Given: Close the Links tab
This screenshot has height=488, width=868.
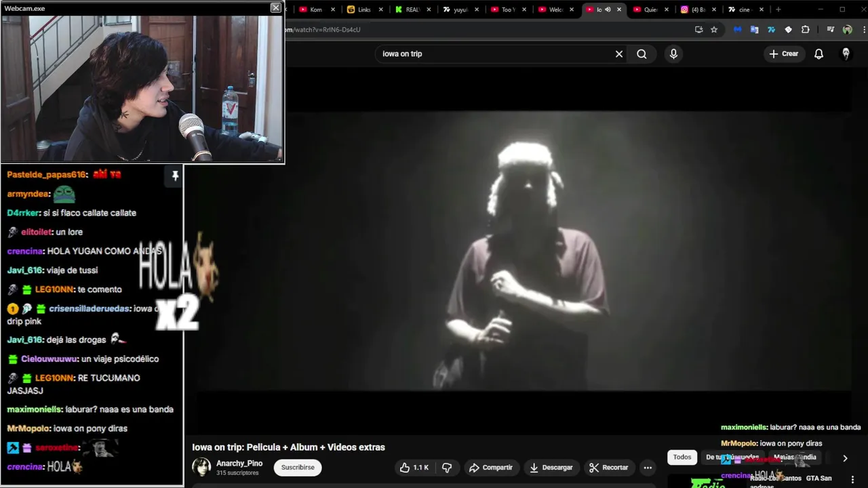Looking at the screenshot, I should [381, 9].
